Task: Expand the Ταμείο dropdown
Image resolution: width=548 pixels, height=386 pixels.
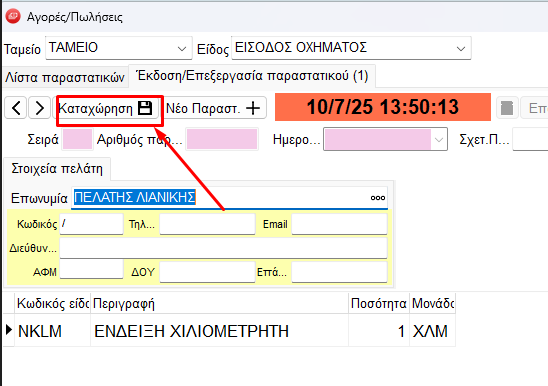Action: 182,48
